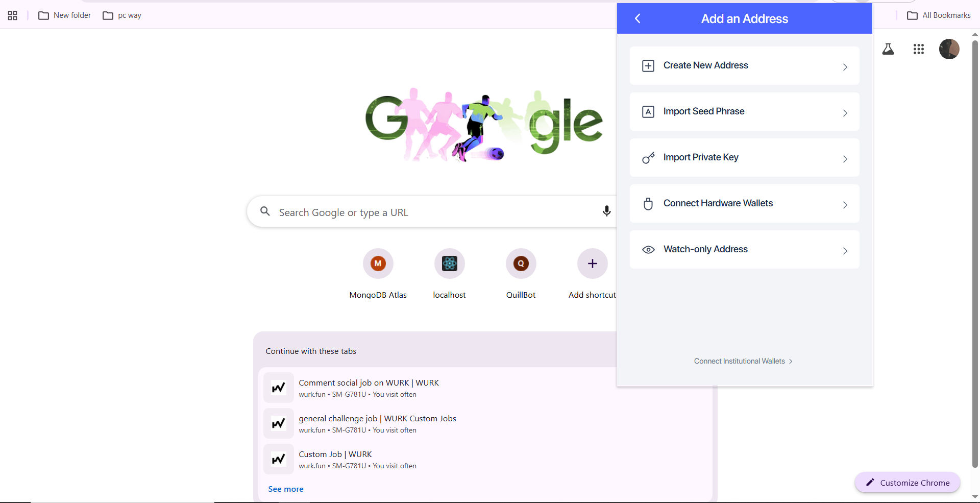
Task: Click the Search Google or type a URL field
Action: pyautogui.click(x=431, y=212)
